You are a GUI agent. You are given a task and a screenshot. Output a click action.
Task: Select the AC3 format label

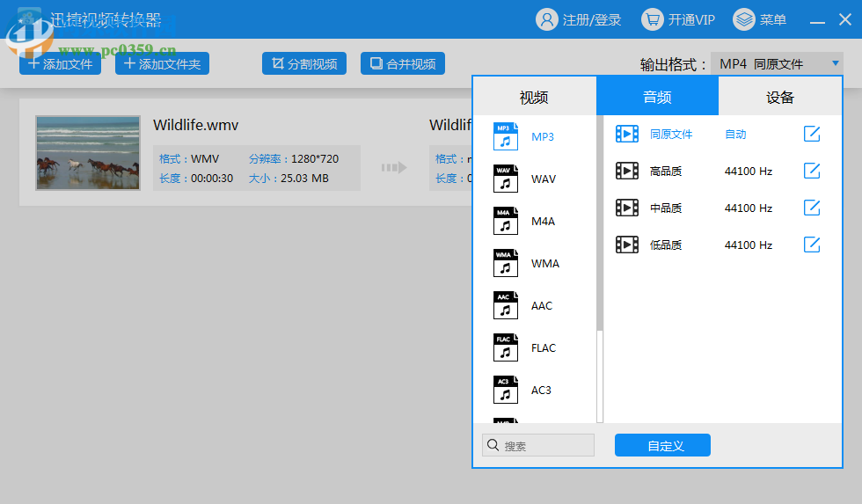(x=541, y=391)
